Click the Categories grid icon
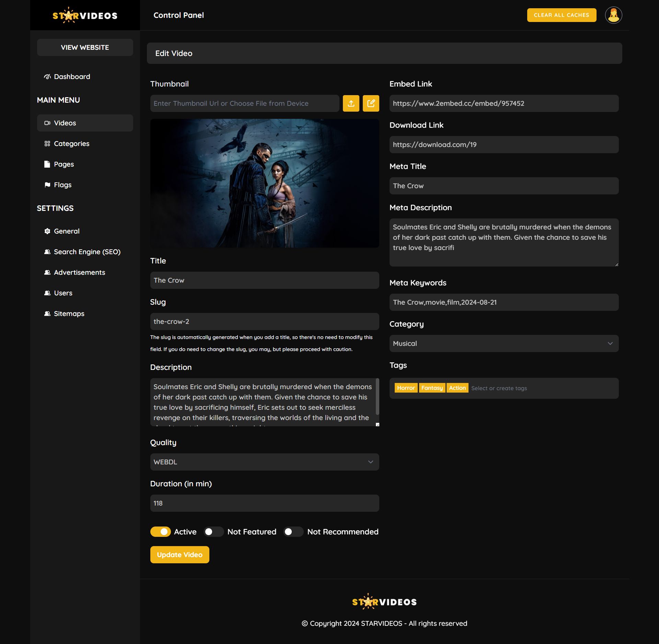Viewport: 659px width, 644px height. tap(47, 144)
